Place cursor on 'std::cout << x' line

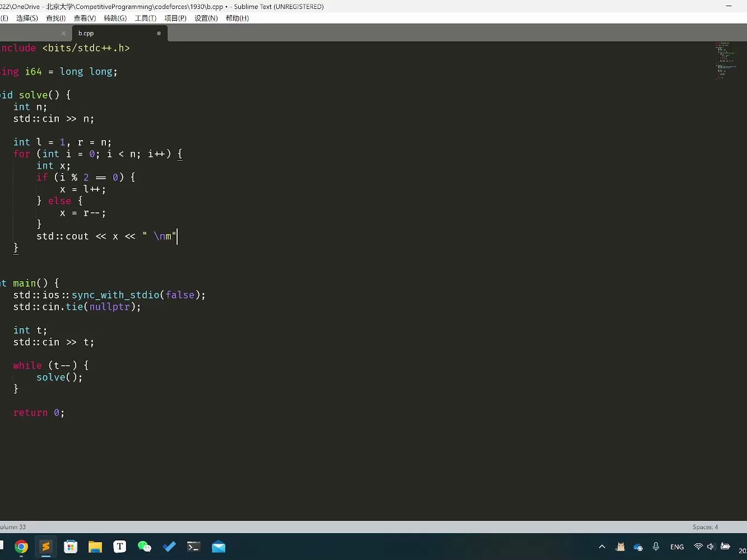106,236
